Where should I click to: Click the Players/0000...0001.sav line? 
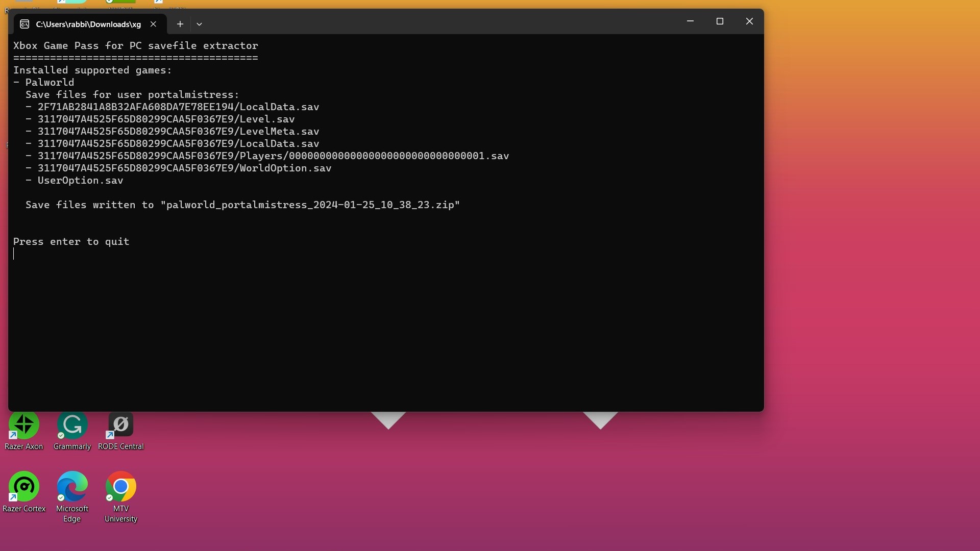click(267, 156)
